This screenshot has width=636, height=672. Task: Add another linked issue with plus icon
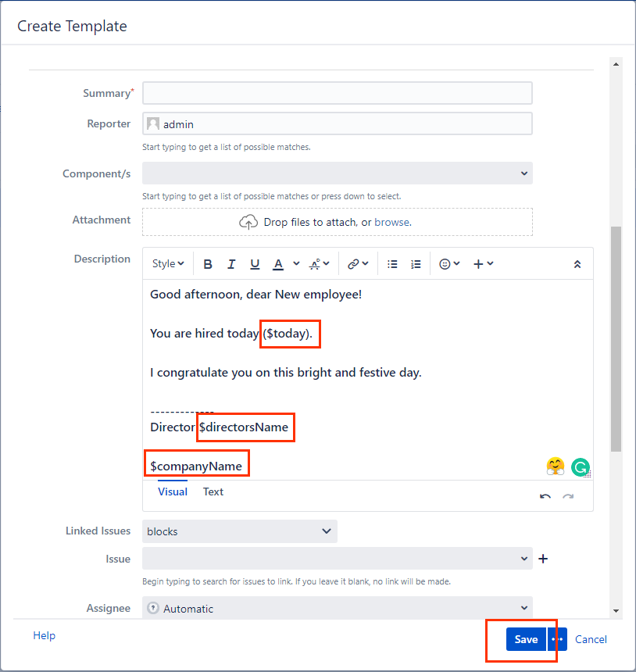pyautogui.click(x=544, y=559)
